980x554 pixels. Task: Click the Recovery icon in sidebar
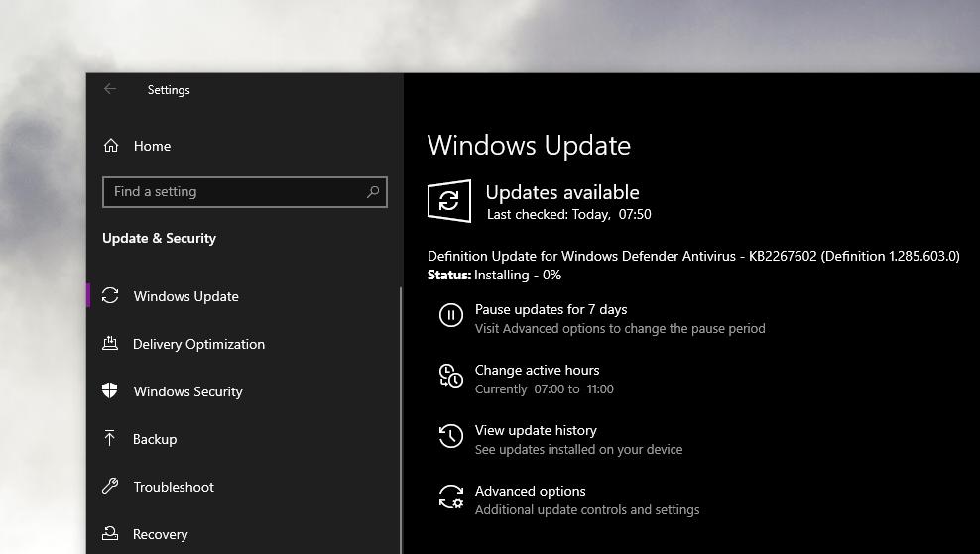pyautogui.click(x=110, y=533)
